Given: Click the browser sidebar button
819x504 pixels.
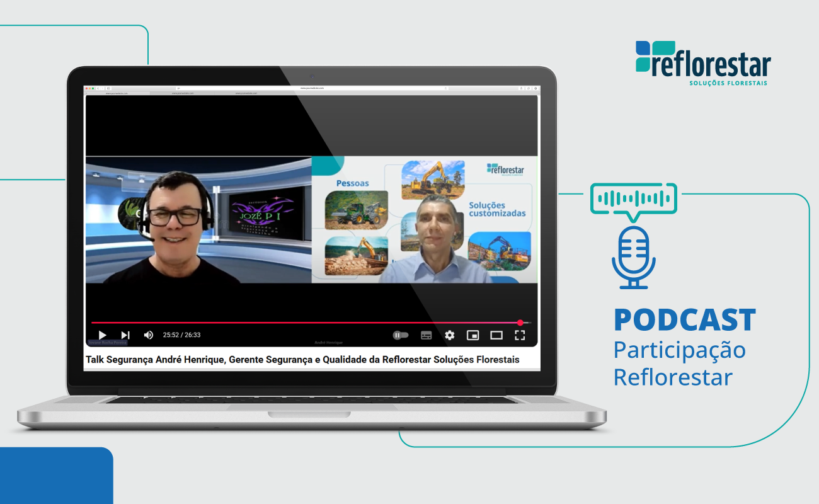Looking at the screenshot, I should [108, 88].
